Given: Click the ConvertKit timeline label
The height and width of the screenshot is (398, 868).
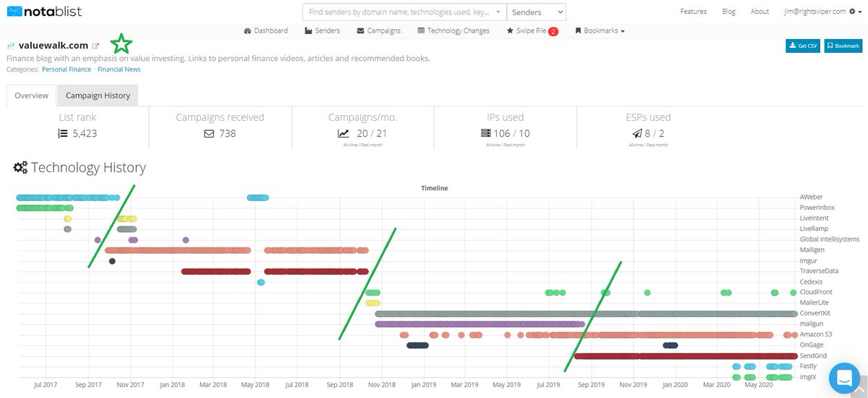Looking at the screenshot, I should [x=814, y=313].
